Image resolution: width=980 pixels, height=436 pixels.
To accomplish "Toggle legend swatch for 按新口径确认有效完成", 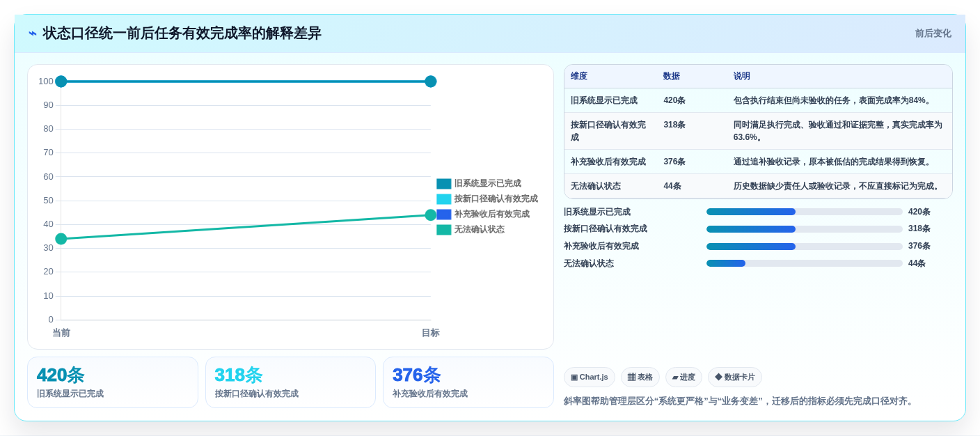I will [x=443, y=199].
